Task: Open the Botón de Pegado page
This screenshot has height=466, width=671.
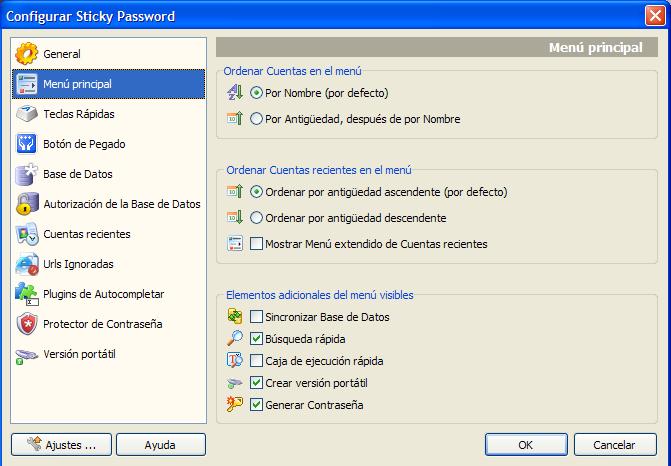Action: pyautogui.click(x=109, y=144)
